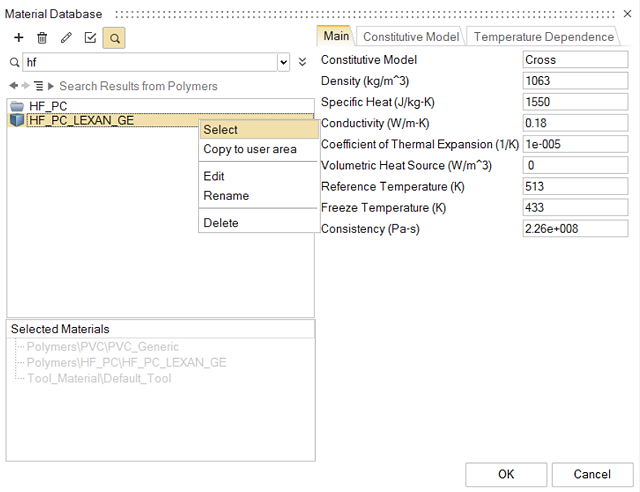Switch to the Constitutive Model tab
The image size is (640, 492).
tap(411, 37)
